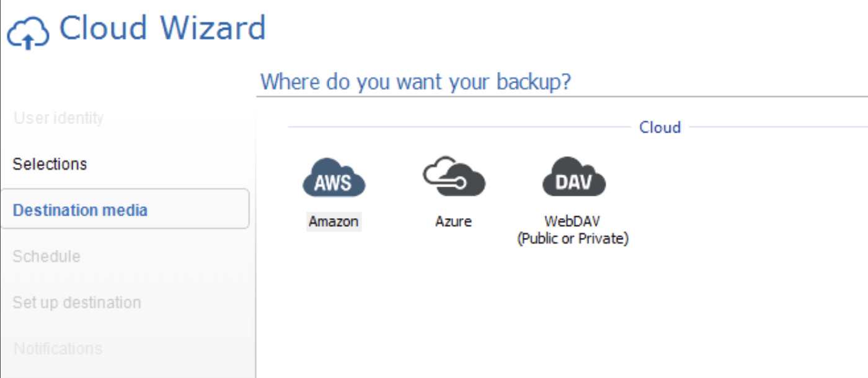This screenshot has width=868, height=378.
Task: Click the divider line left of Cloud label
Action: (x=459, y=128)
